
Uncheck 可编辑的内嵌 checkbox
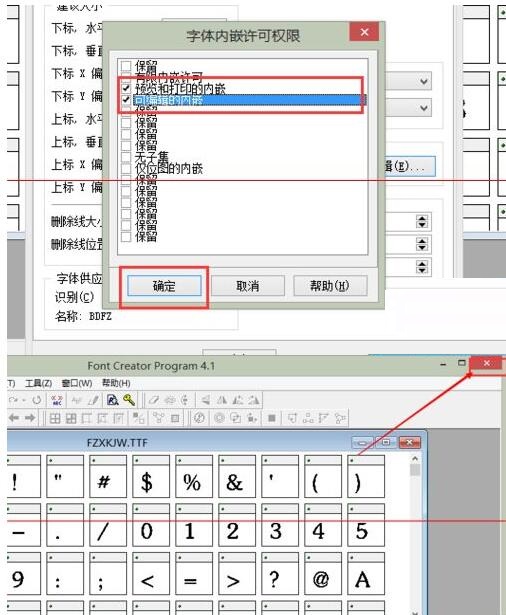click(x=126, y=100)
